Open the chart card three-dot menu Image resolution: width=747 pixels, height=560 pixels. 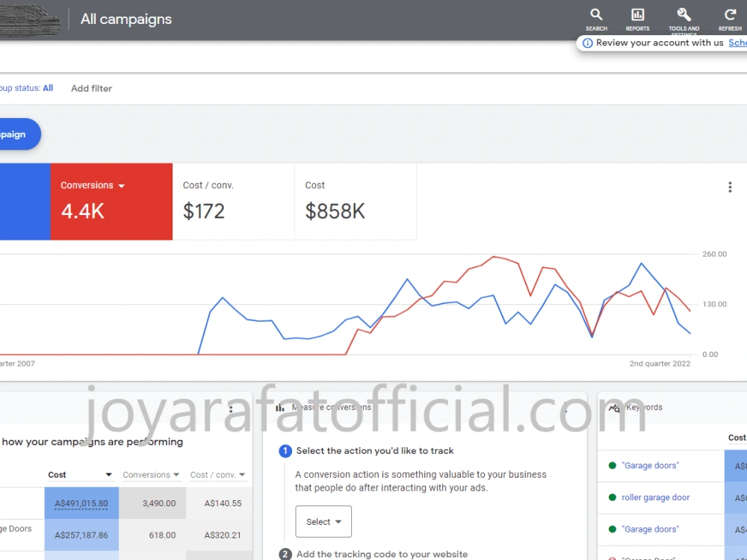pyautogui.click(x=729, y=187)
